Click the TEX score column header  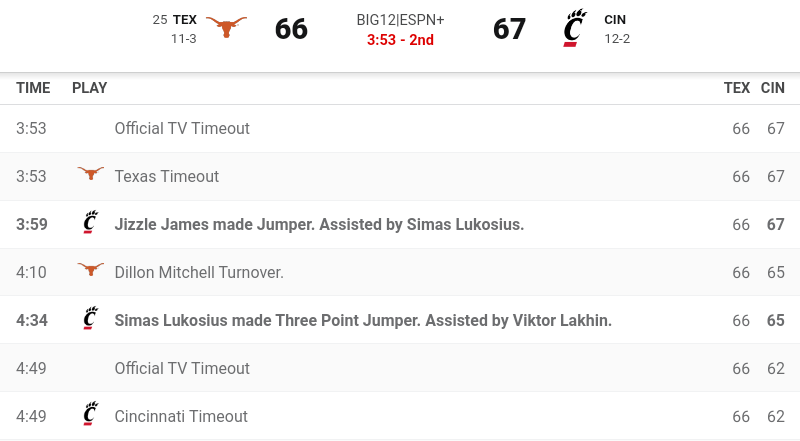pyautogui.click(x=736, y=88)
